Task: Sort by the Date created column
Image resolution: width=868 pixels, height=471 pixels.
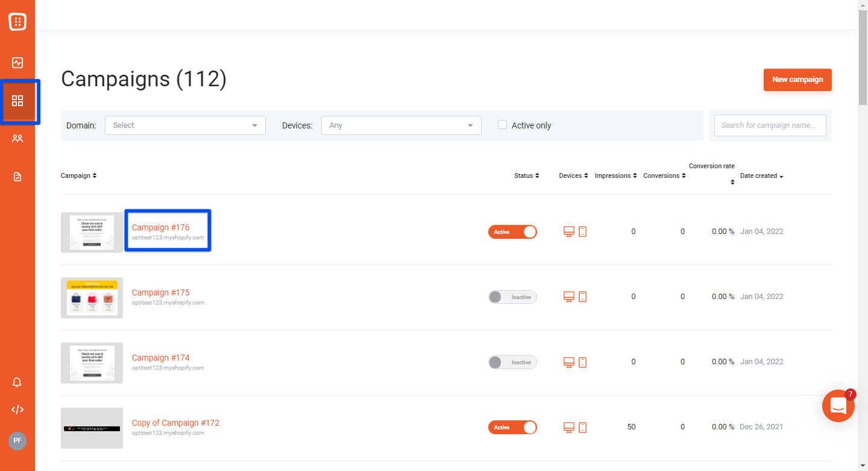Action: [761, 176]
